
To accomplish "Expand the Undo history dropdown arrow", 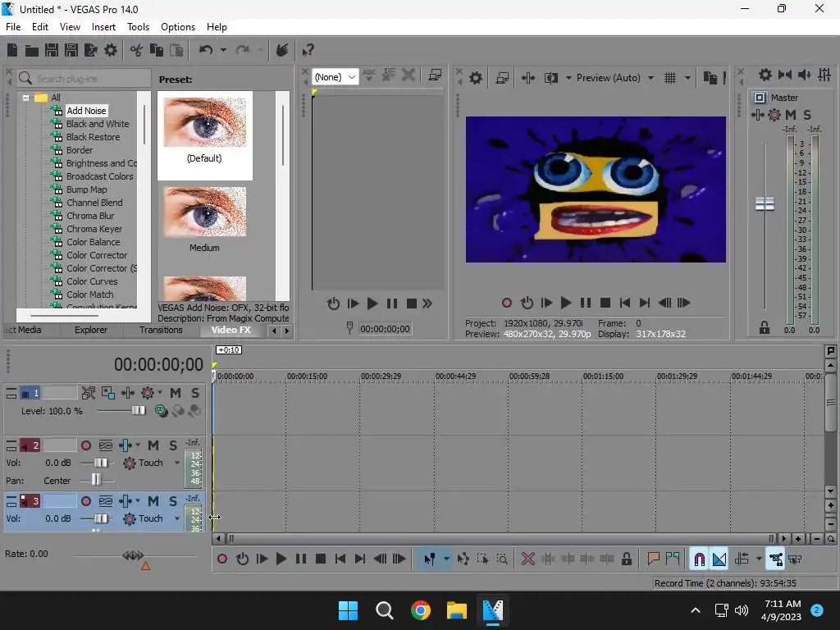I will coord(223,50).
